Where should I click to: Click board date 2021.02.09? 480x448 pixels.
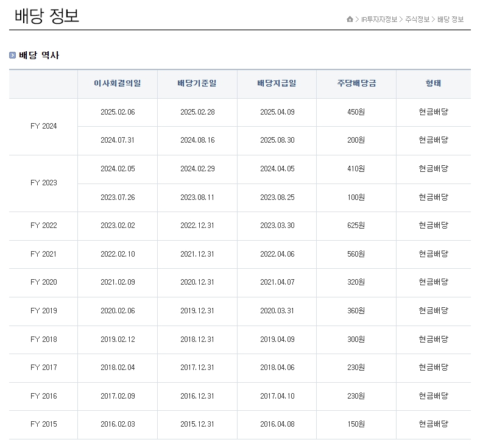tap(118, 282)
